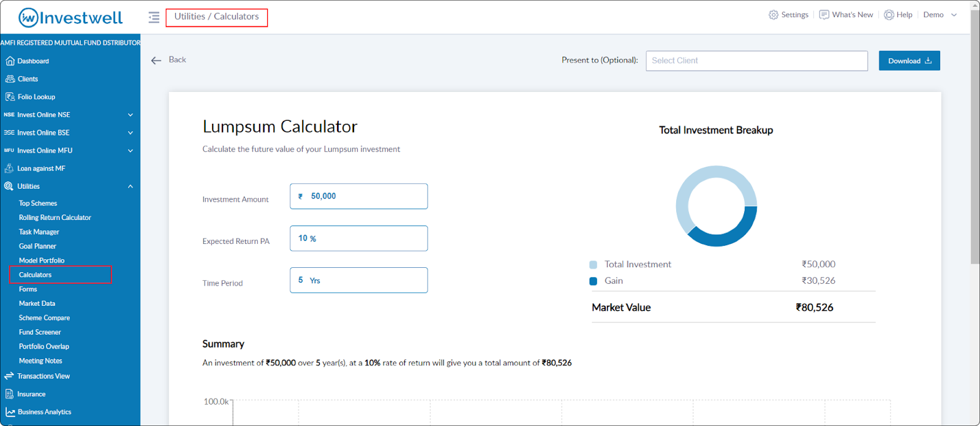Click the rupee symbol in Investment Amount
Image resolution: width=980 pixels, height=426 pixels.
(x=301, y=197)
